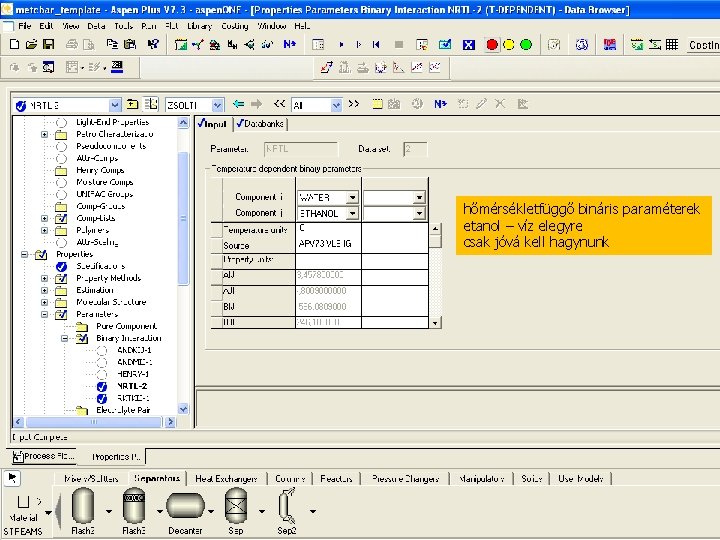Select the Sep2 block icon
Image resolution: width=720 pixels, height=540 pixels.
point(287,507)
